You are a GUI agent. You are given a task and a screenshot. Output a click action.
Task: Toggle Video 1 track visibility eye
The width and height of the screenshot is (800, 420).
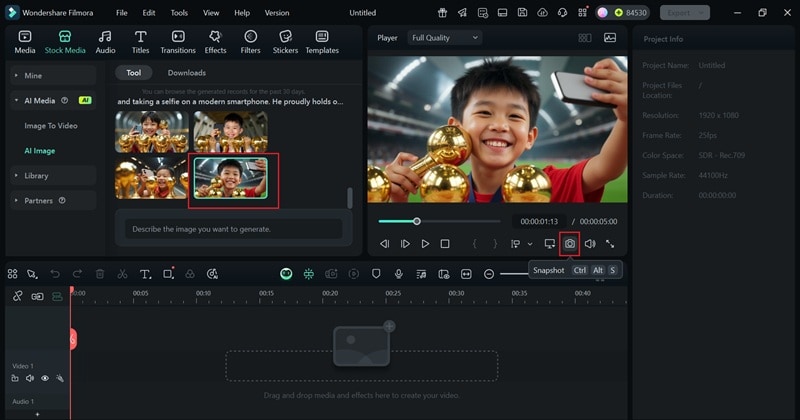tap(45, 378)
